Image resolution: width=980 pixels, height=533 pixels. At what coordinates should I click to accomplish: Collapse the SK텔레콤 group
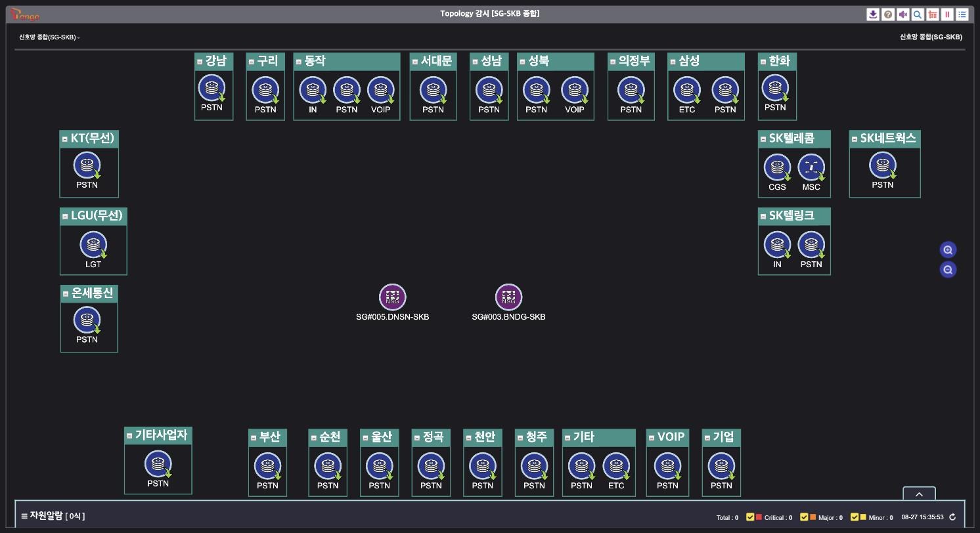coord(763,139)
